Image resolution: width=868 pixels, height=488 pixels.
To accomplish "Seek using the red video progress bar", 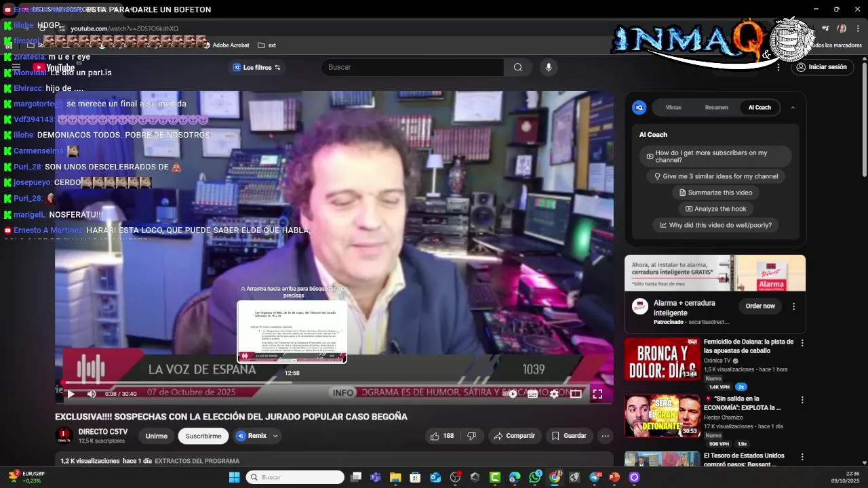I will click(x=334, y=382).
